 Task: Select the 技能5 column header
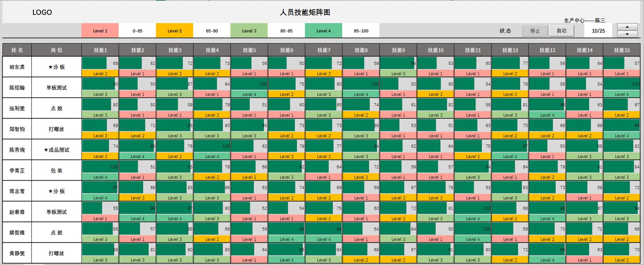pyautogui.click(x=249, y=50)
